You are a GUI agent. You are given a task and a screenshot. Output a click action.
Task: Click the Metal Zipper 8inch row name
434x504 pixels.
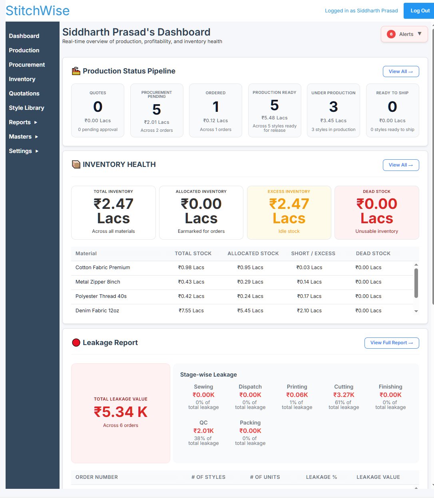pyautogui.click(x=98, y=282)
